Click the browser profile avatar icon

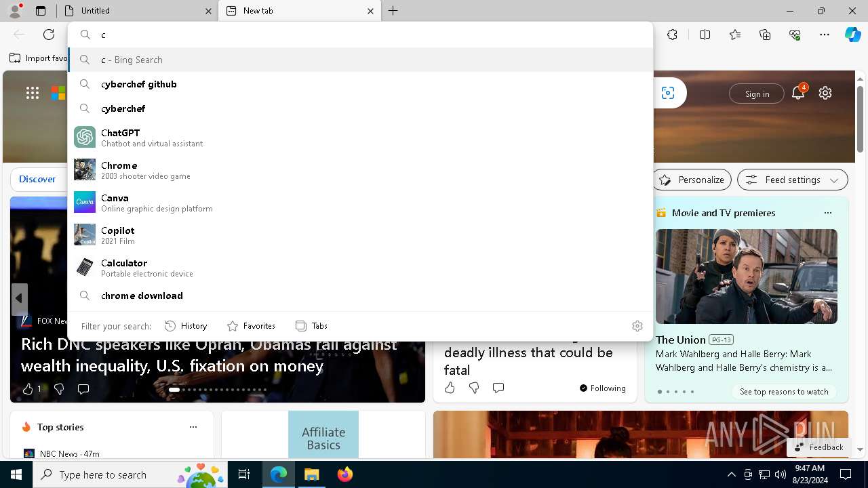(15, 11)
